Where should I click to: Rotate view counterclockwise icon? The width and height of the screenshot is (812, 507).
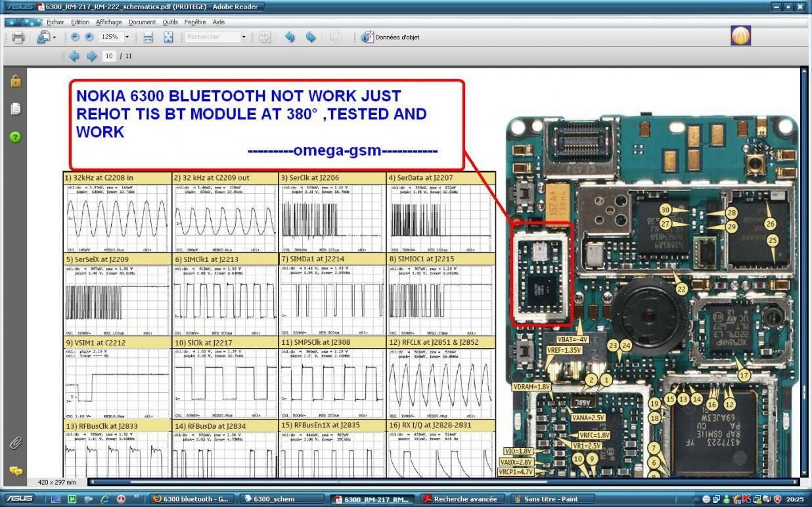[290, 37]
